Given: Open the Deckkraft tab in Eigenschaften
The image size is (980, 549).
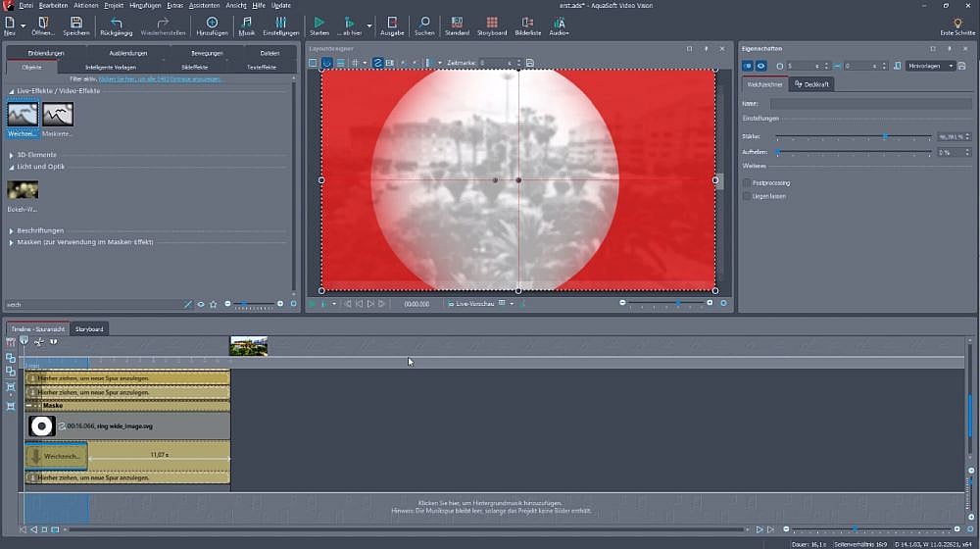Looking at the screenshot, I should tap(810, 84).
